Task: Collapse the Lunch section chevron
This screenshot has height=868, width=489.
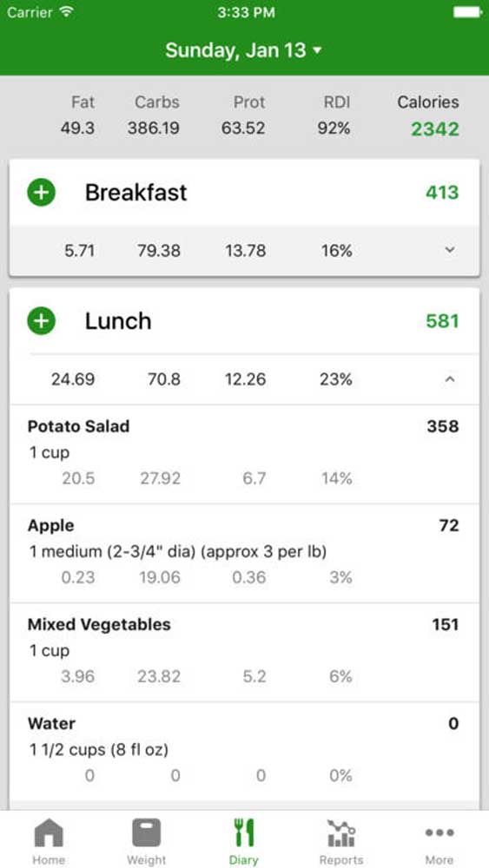Action: point(450,379)
